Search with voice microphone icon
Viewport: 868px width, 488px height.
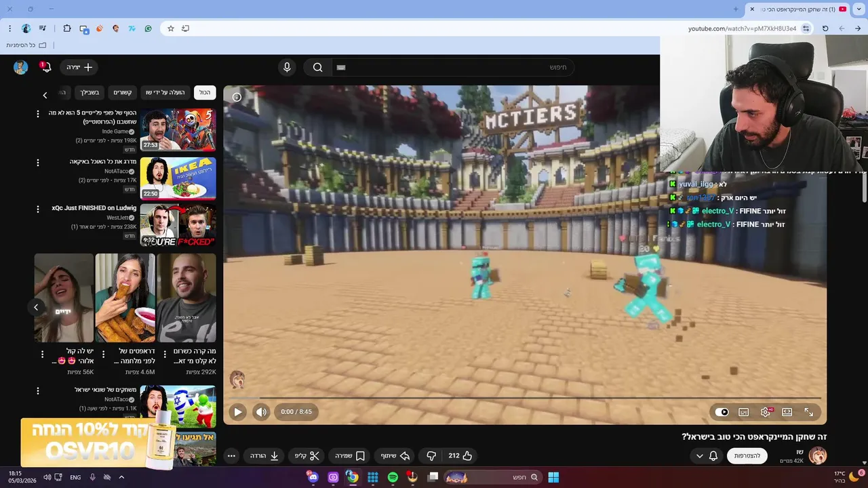pos(287,67)
